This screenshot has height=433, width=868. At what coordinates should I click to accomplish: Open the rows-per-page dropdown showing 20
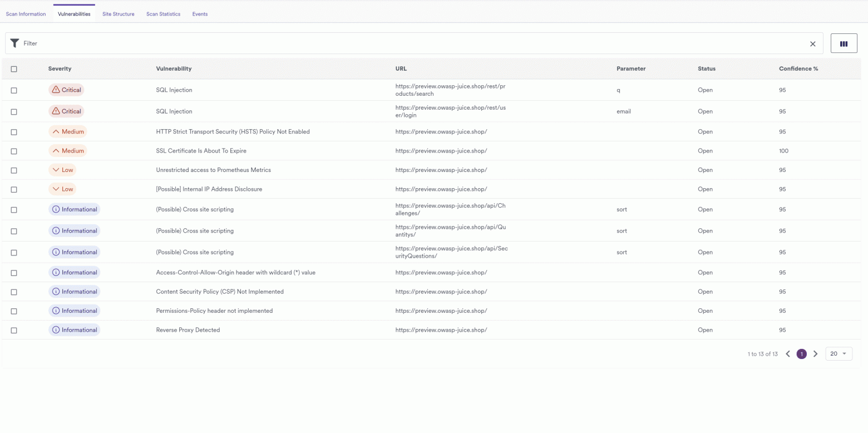coord(839,354)
